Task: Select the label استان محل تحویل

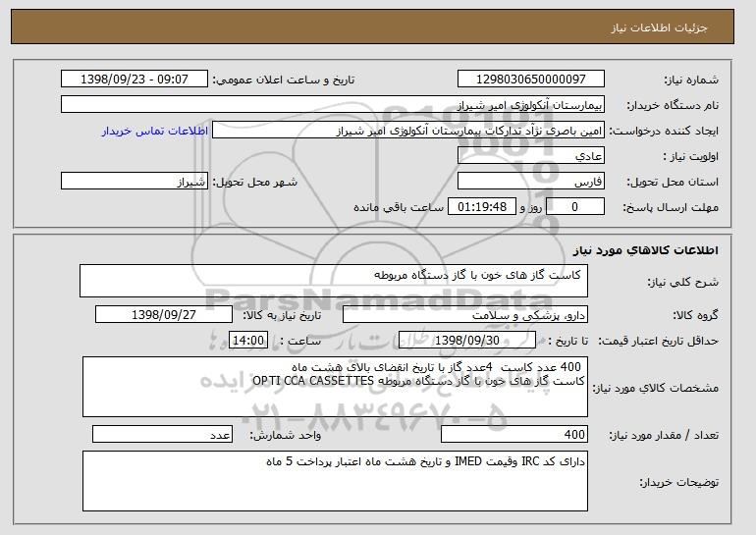Action: 673,182
